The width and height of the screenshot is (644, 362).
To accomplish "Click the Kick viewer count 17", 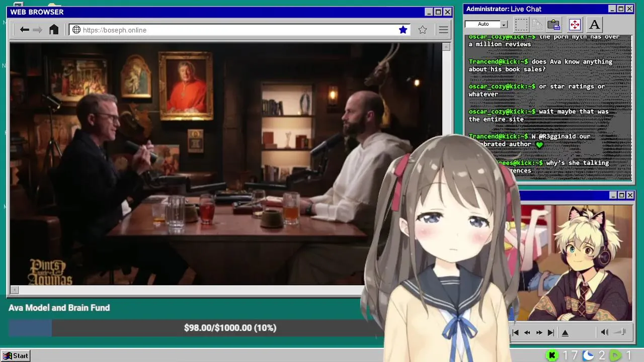I will (570, 355).
